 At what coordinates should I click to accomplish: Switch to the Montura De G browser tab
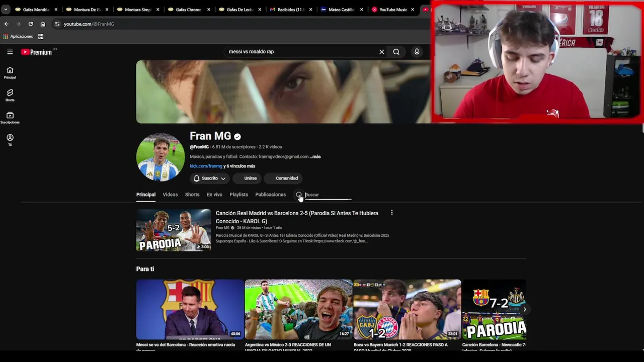(87, 10)
